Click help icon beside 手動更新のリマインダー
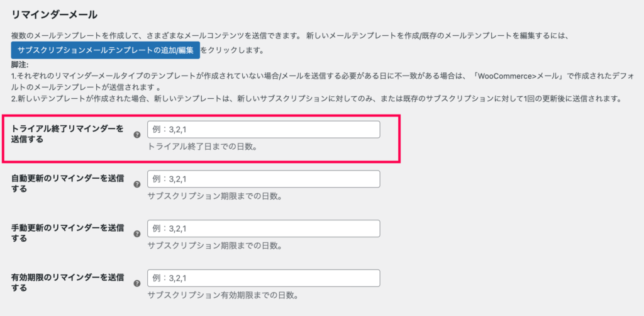The image size is (644, 316). point(137,234)
